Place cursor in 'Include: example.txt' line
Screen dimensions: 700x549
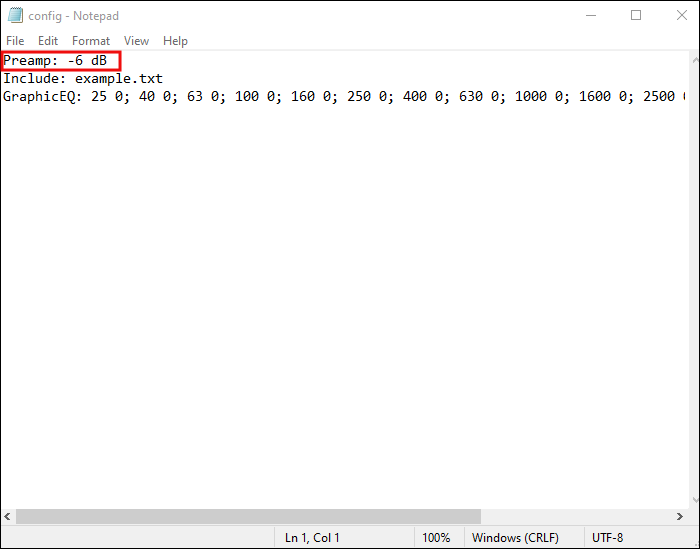coord(83,79)
